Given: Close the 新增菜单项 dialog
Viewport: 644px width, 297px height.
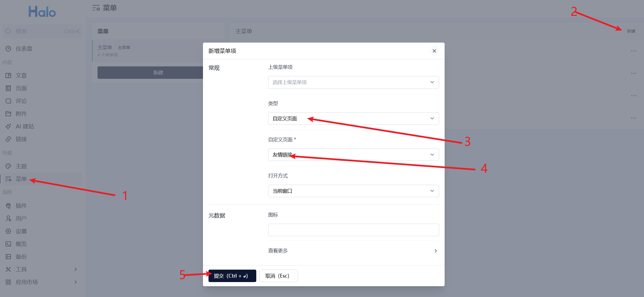Looking at the screenshot, I should click(434, 51).
